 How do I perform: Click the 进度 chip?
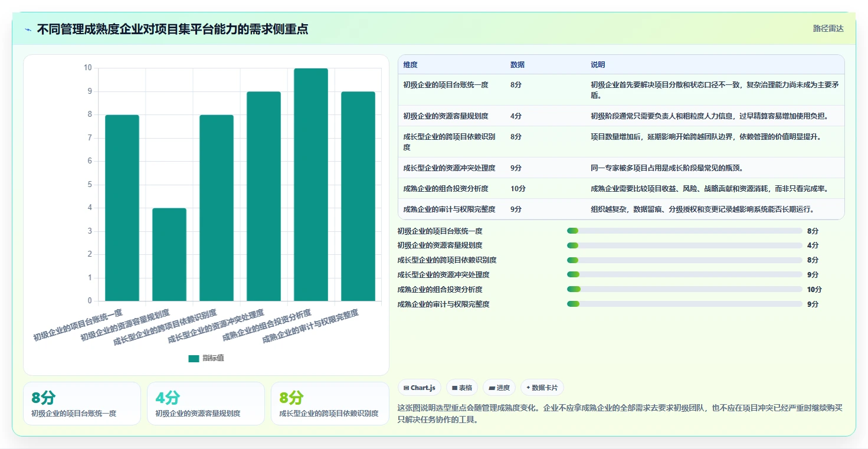[499, 388]
